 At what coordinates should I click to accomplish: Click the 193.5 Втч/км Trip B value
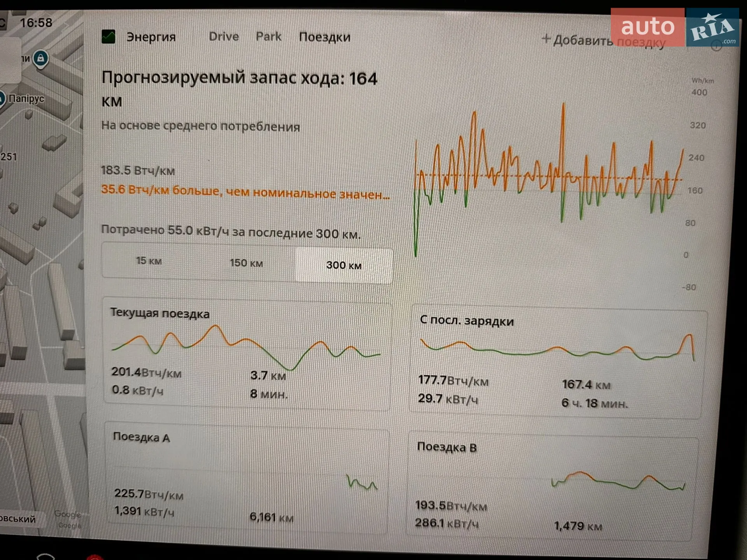click(x=451, y=506)
